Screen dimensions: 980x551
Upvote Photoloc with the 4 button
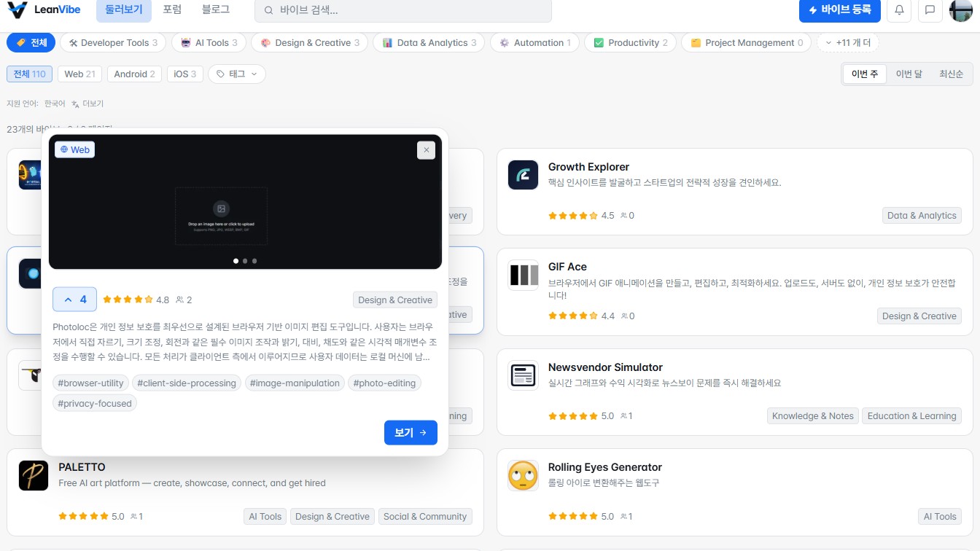pyautogui.click(x=74, y=300)
